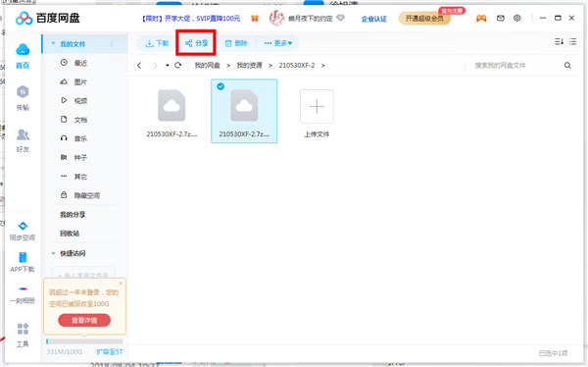Open the 工具 tools grid

click(x=23, y=335)
